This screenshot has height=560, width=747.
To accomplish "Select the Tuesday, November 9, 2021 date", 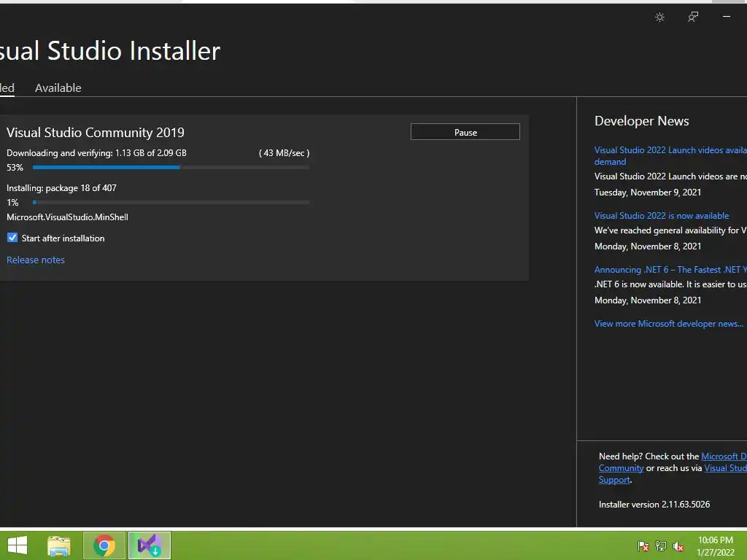I will click(x=648, y=192).
